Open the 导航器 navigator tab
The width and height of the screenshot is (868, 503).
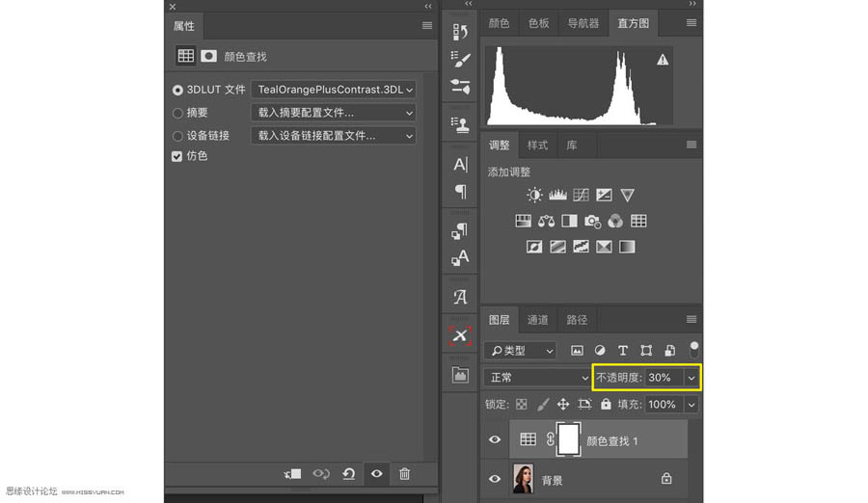[x=583, y=23]
